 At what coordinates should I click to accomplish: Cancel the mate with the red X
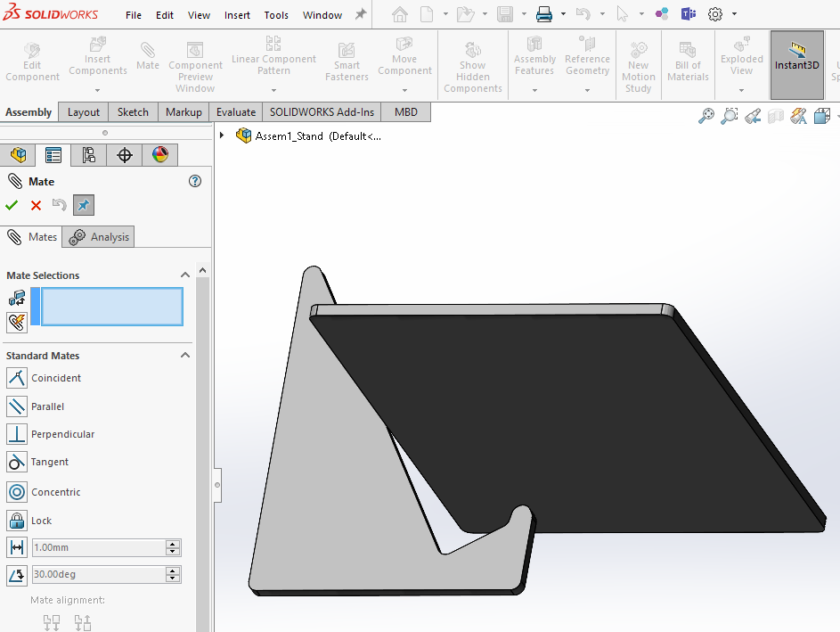pyautogui.click(x=36, y=206)
